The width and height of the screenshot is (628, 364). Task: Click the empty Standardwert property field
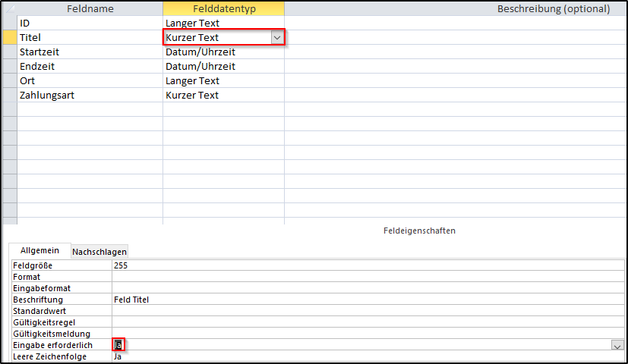click(x=364, y=311)
